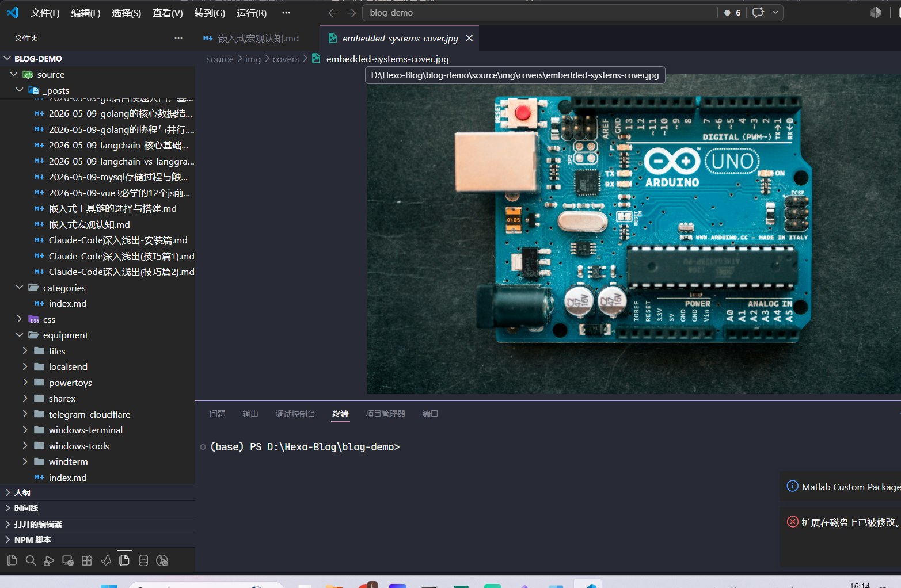Click the info icon on the Matlab Custom Package notification
Image resolution: width=901 pixels, height=588 pixels.
coord(792,486)
